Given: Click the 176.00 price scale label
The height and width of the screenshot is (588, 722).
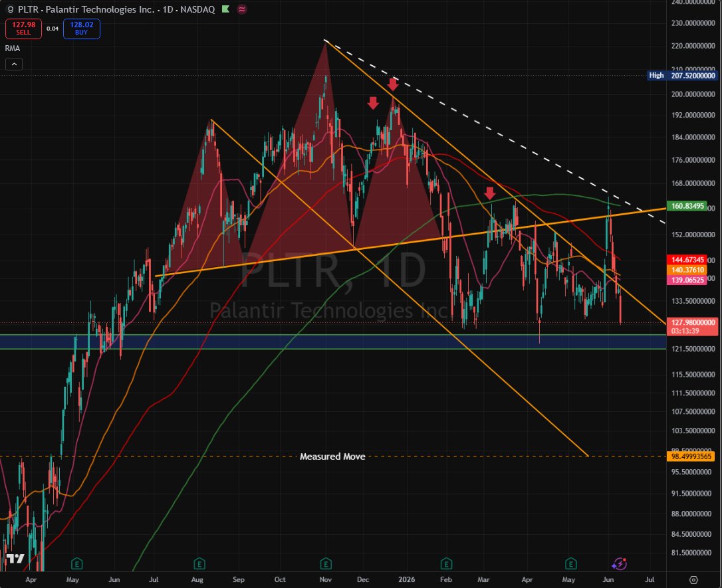Looking at the screenshot, I should [693, 160].
